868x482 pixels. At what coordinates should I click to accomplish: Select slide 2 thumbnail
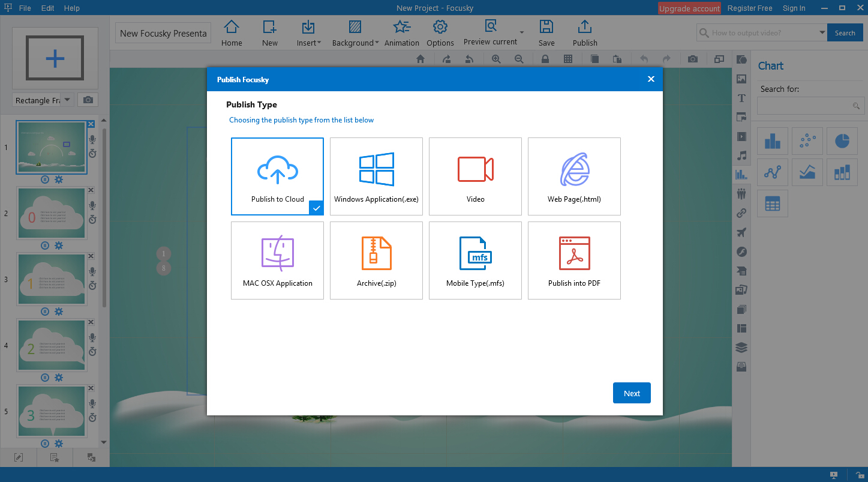point(52,214)
